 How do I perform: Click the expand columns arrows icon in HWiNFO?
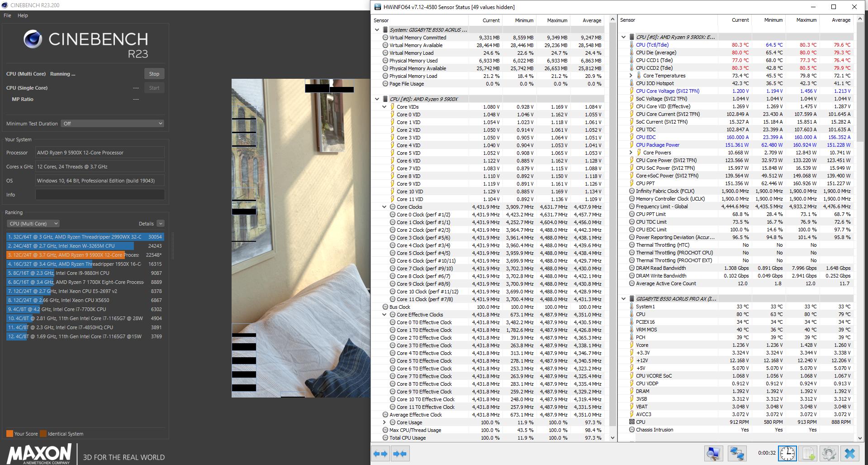coord(380,454)
